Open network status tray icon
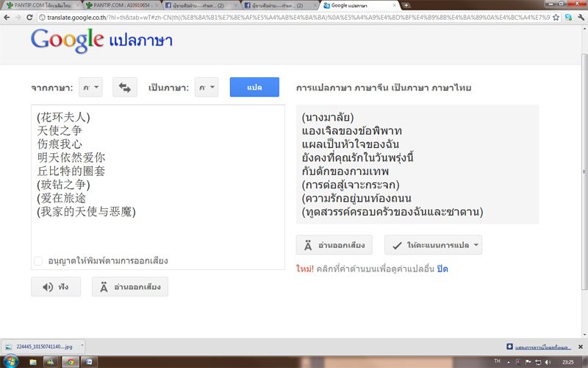The image size is (588, 368). 538,362
